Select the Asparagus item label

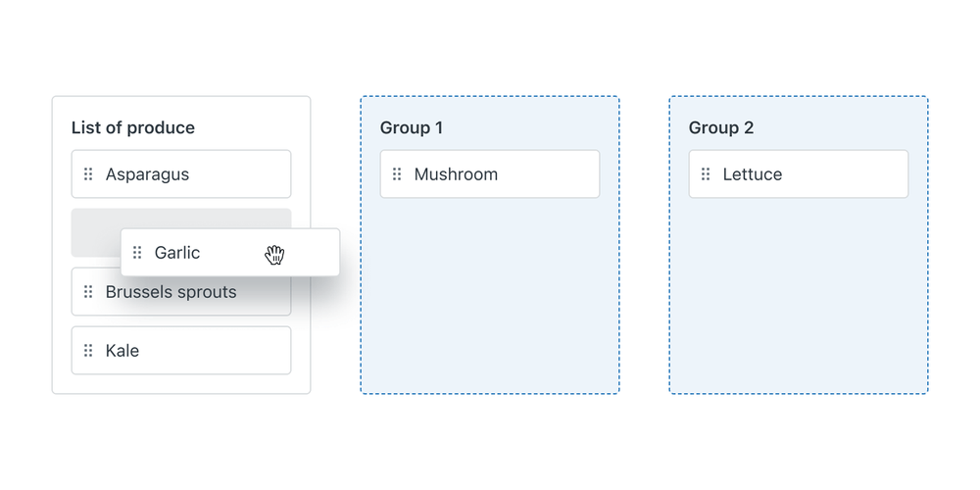tap(147, 174)
